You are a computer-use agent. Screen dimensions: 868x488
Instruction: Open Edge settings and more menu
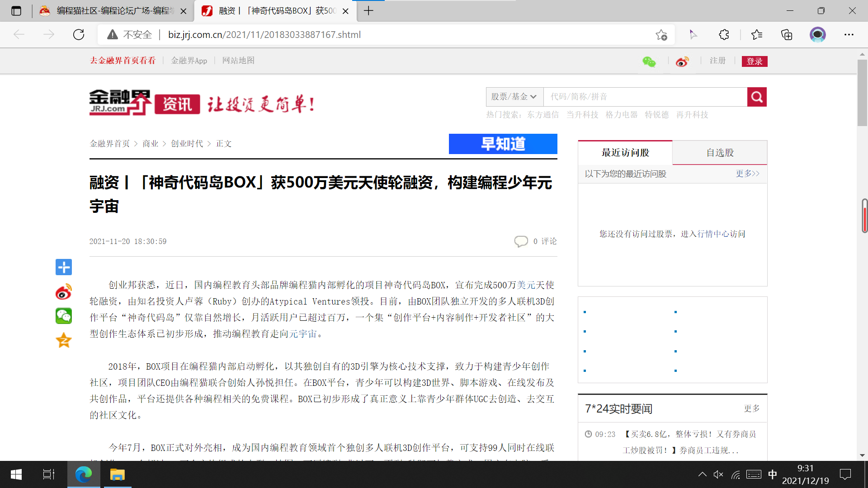click(x=849, y=35)
